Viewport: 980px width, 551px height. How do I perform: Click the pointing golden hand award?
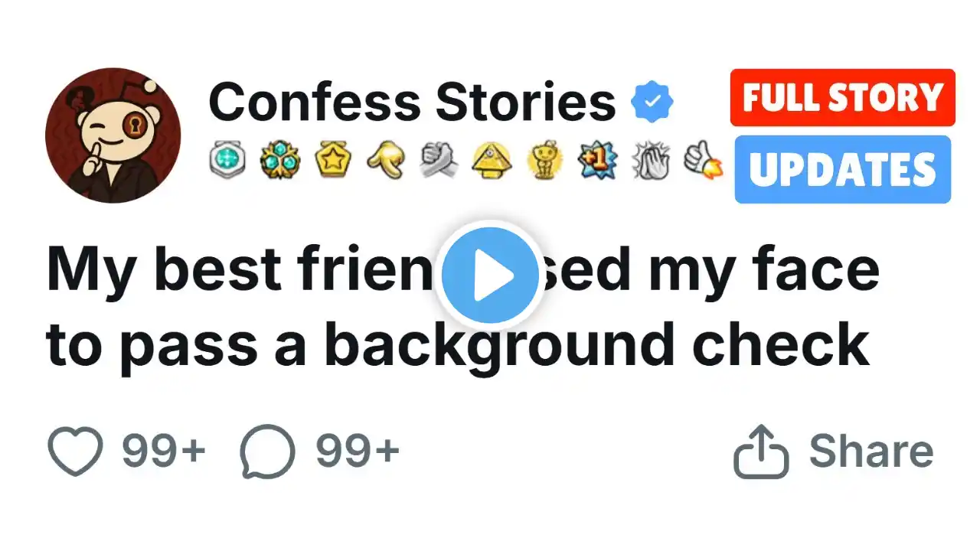(x=385, y=161)
